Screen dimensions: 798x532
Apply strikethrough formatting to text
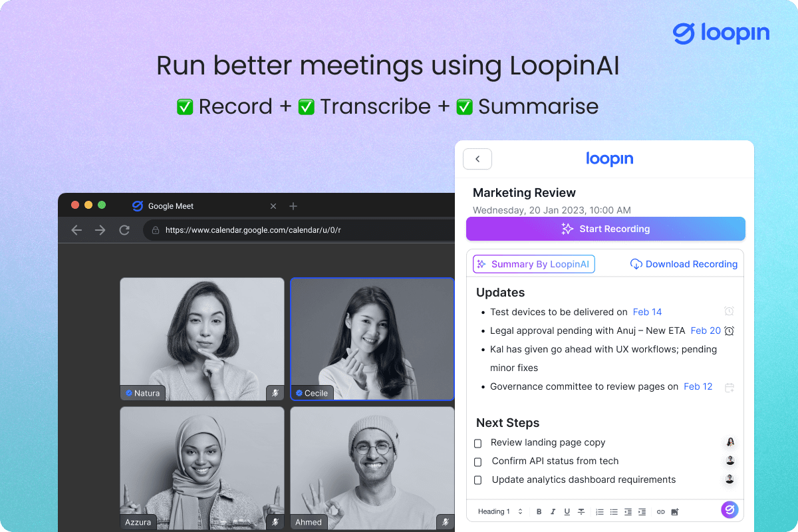coord(581,511)
